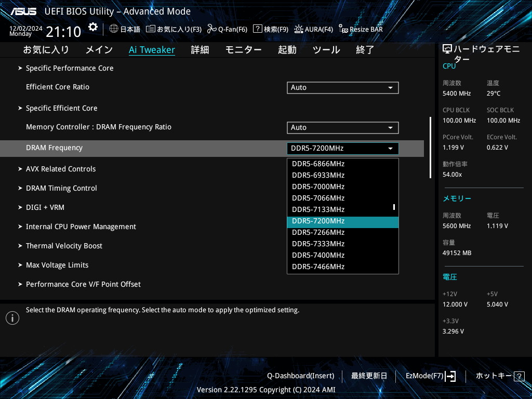Collapse the DRAM Frequency DDR5-7200MHz dropdown
The image size is (532, 399).
(x=343, y=148)
